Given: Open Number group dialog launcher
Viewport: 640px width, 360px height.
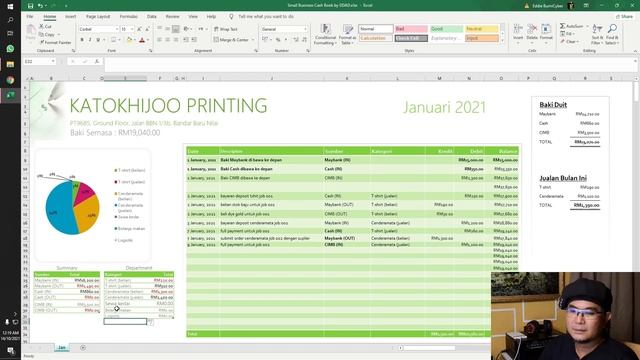Looking at the screenshot, I should (308, 51).
